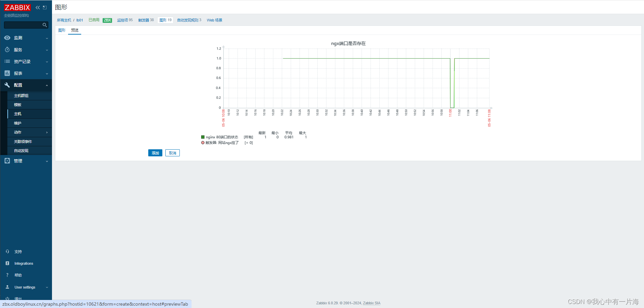644x308 pixels.
Task: Expand the User settings chevron
Action: [x=47, y=288]
